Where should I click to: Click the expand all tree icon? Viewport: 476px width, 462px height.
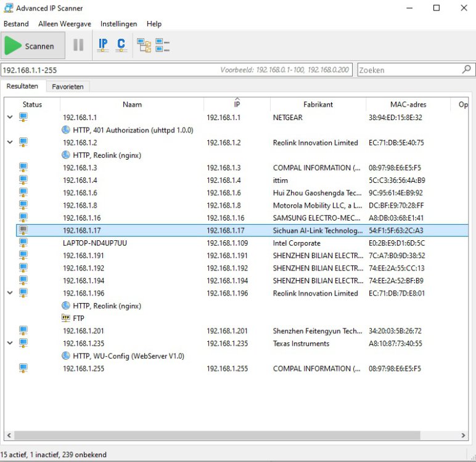[144, 45]
